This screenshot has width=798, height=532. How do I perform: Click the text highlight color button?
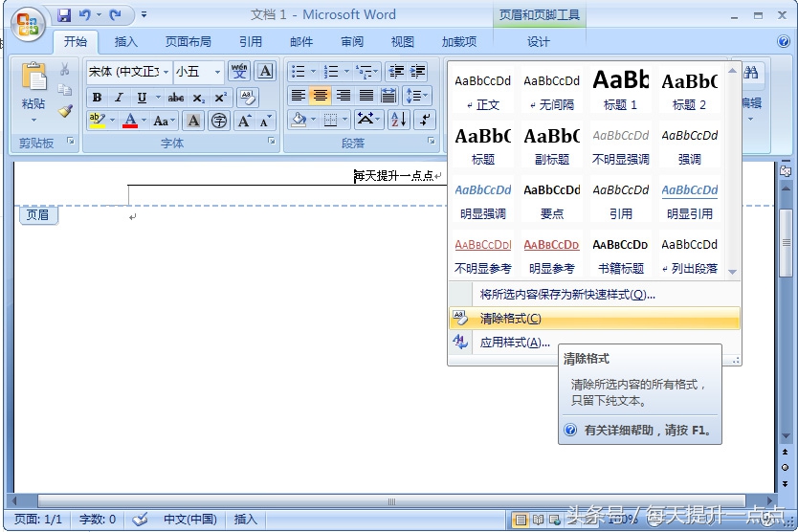point(97,122)
